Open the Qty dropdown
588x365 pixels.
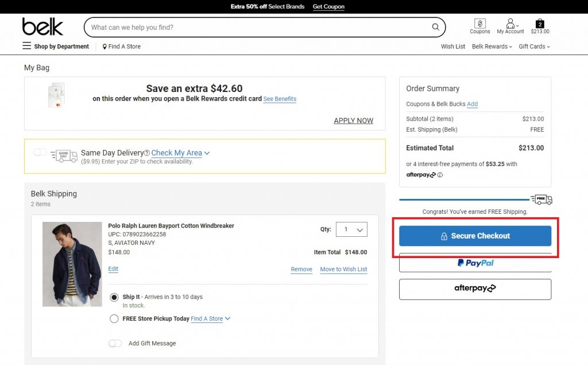click(x=351, y=229)
